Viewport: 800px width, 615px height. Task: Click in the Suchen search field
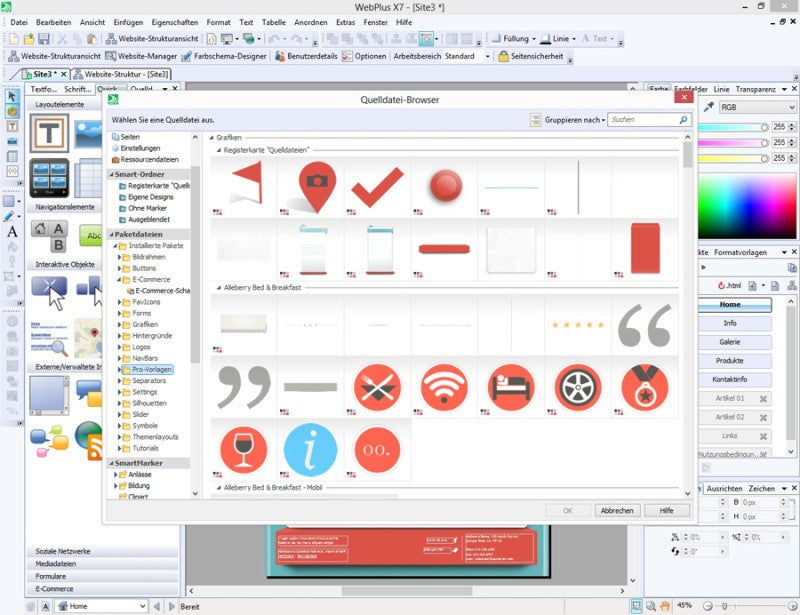[644, 120]
